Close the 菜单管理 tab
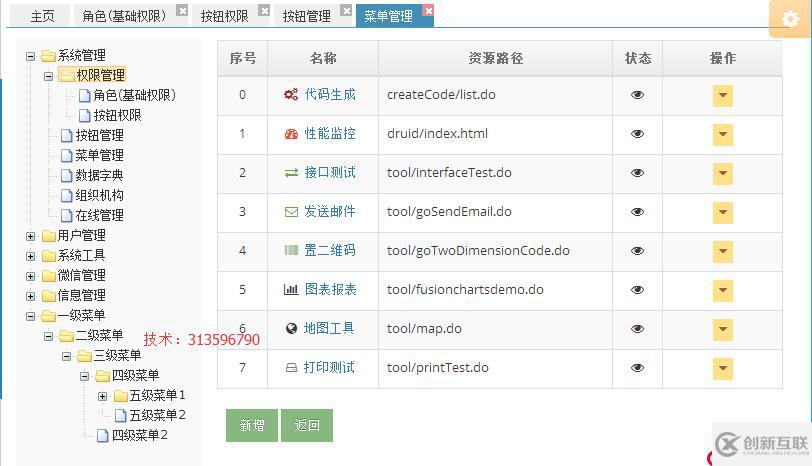Image resolution: width=812 pixels, height=466 pixels. 428,10
